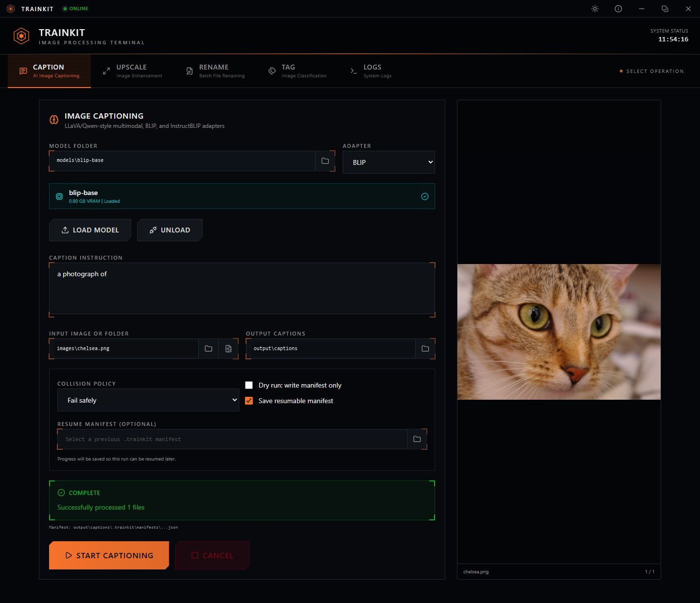Image resolution: width=700 pixels, height=603 pixels.
Task: Click the Image Captioning brain icon
Action: 54,120
